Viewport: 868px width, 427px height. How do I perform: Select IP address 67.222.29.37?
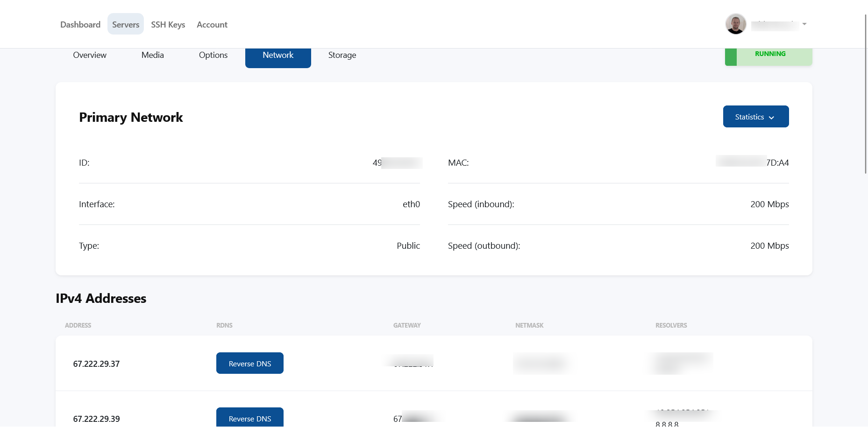96,364
